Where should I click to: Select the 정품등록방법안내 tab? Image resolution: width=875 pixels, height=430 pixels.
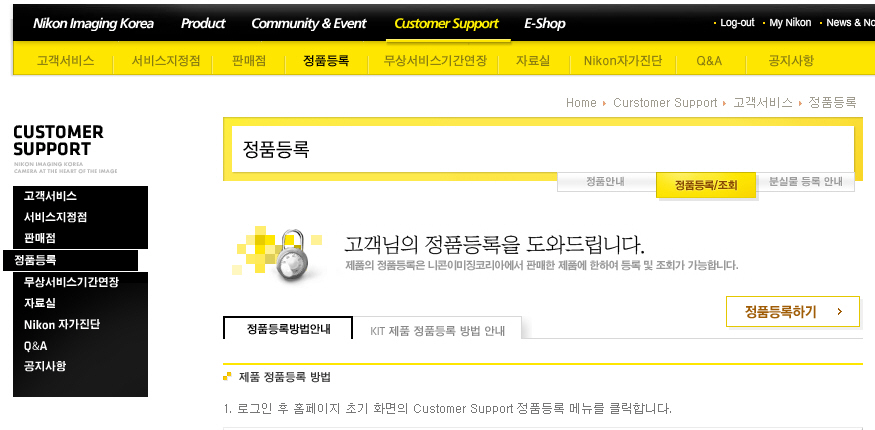(288, 328)
